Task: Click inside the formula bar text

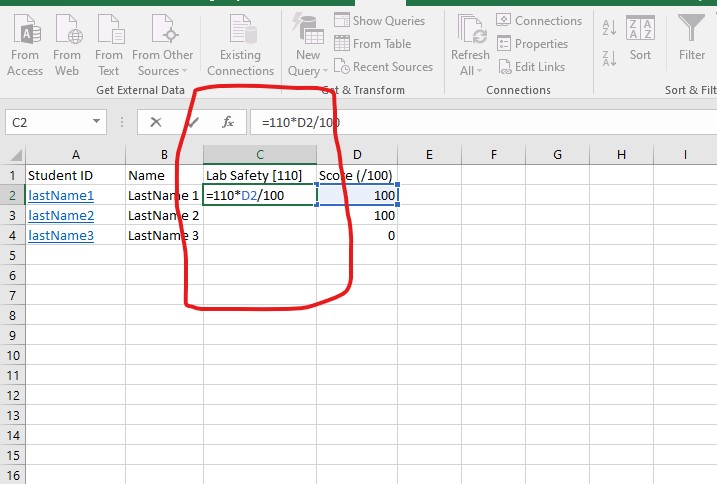Action: (x=400, y=122)
